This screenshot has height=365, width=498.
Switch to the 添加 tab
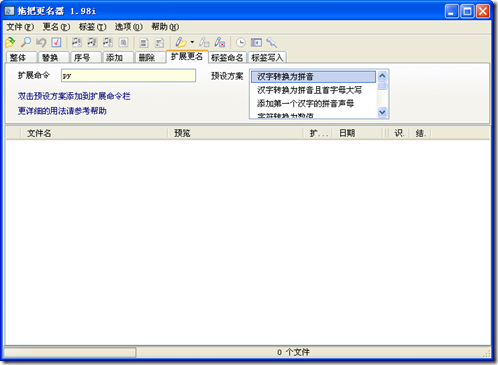pyautogui.click(x=118, y=58)
